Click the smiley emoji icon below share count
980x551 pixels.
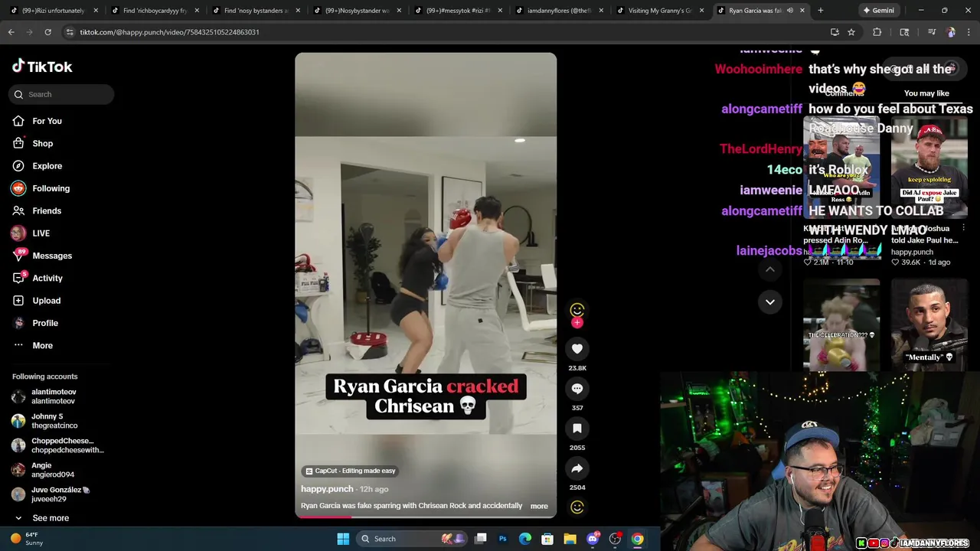coord(577,507)
